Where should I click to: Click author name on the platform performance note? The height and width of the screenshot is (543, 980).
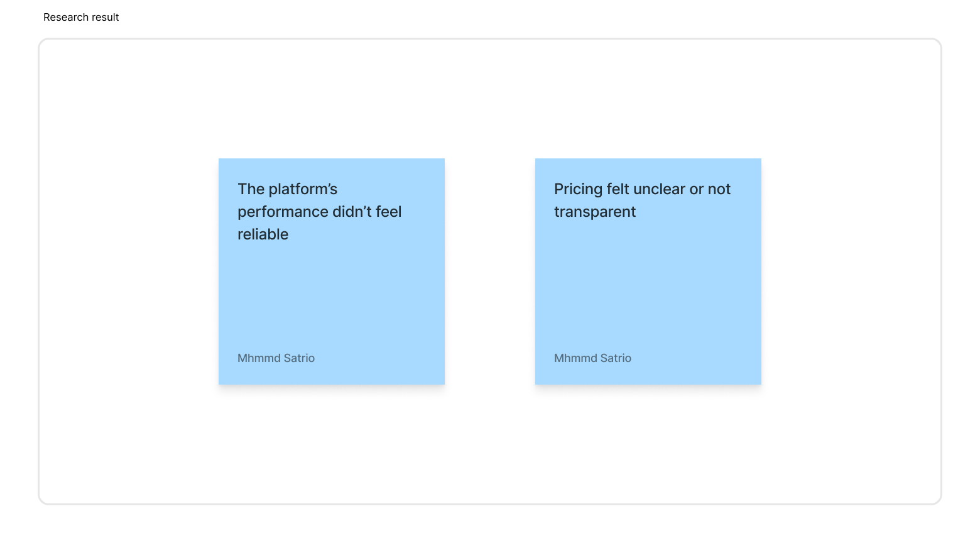[276, 358]
